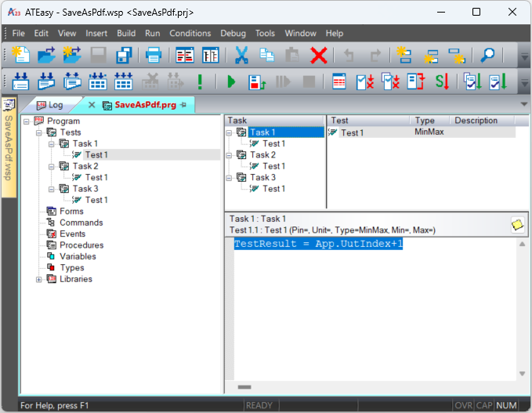Image resolution: width=532 pixels, height=413 pixels.
Task: Click the Find magnifier icon
Action: tap(488, 55)
